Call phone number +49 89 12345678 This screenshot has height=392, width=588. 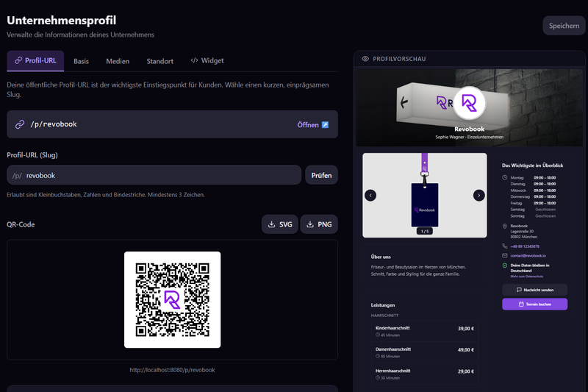pyautogui.click(x=525, y=246)
